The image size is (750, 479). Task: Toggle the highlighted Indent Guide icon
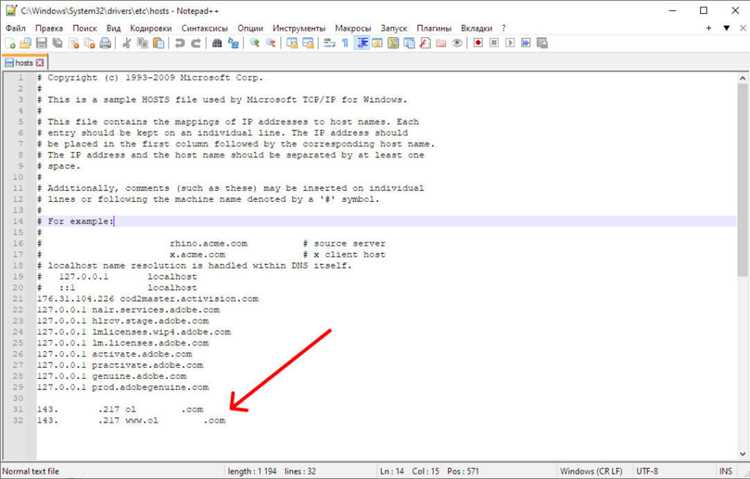(x=362, y=43)
